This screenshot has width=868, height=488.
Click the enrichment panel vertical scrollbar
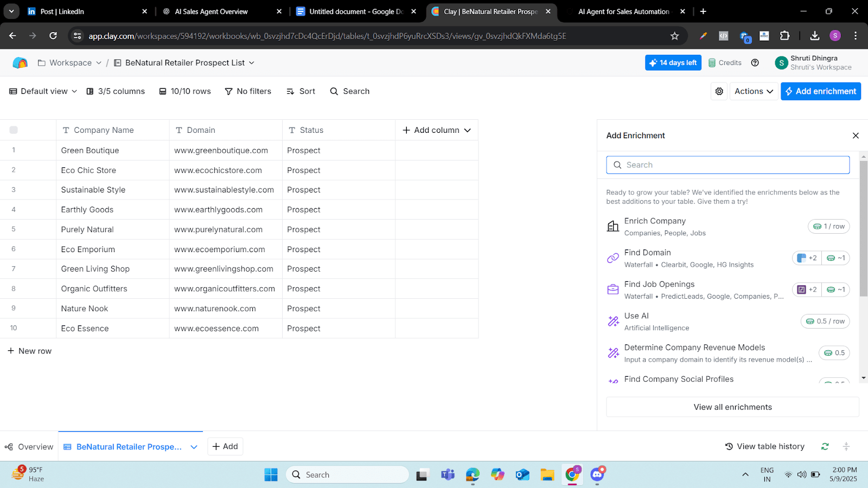[x=863, y=228]
